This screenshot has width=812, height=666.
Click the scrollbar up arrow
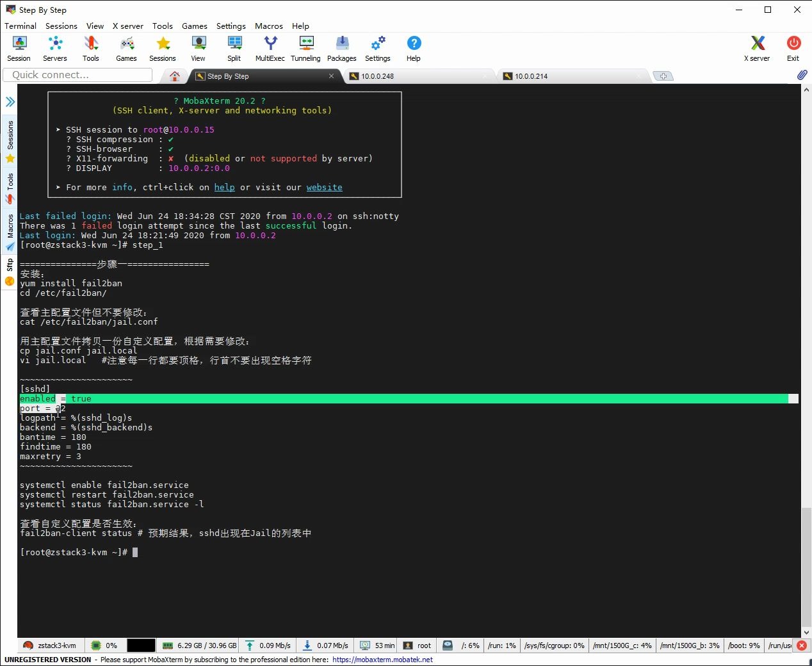coord(806,90)
